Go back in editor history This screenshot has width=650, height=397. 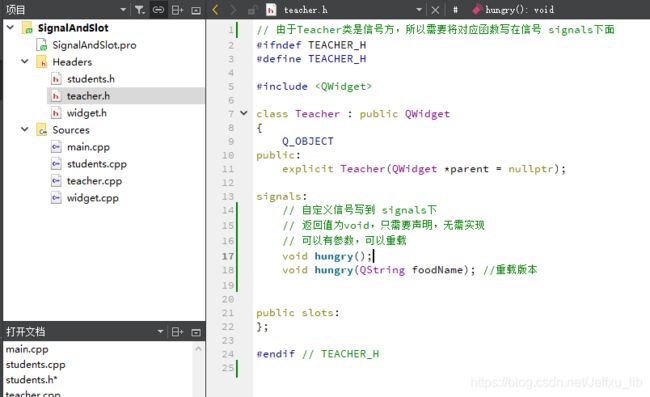(x=215, y=10)
